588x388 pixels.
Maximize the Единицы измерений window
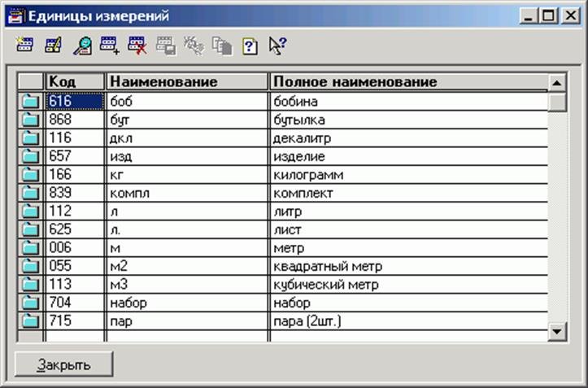pyautogui.click(x=549, y=15)
